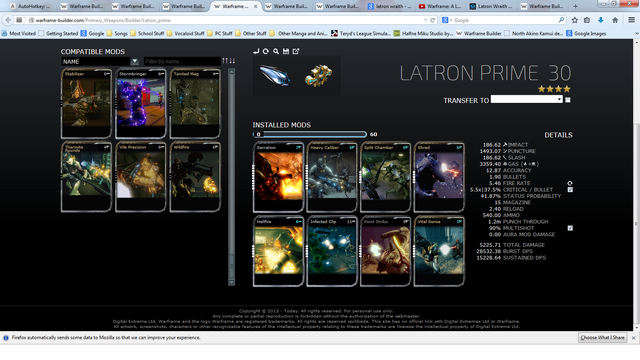This screenshot has width=640, height=360.
Task: Sort compatible mods descending with down arrows
Action: pos(232,61)
